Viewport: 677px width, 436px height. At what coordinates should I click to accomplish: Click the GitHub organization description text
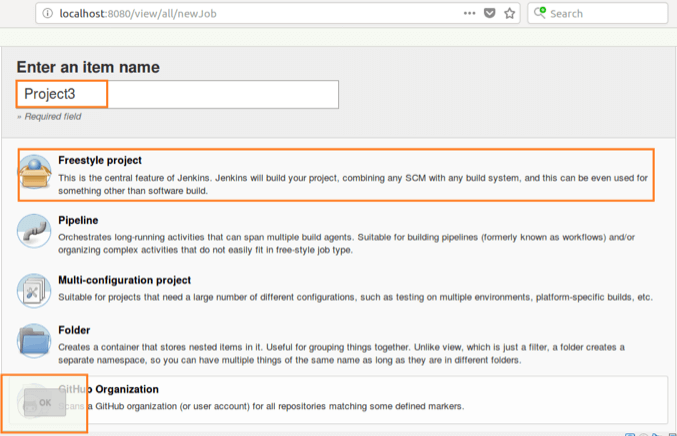[261, 406]
